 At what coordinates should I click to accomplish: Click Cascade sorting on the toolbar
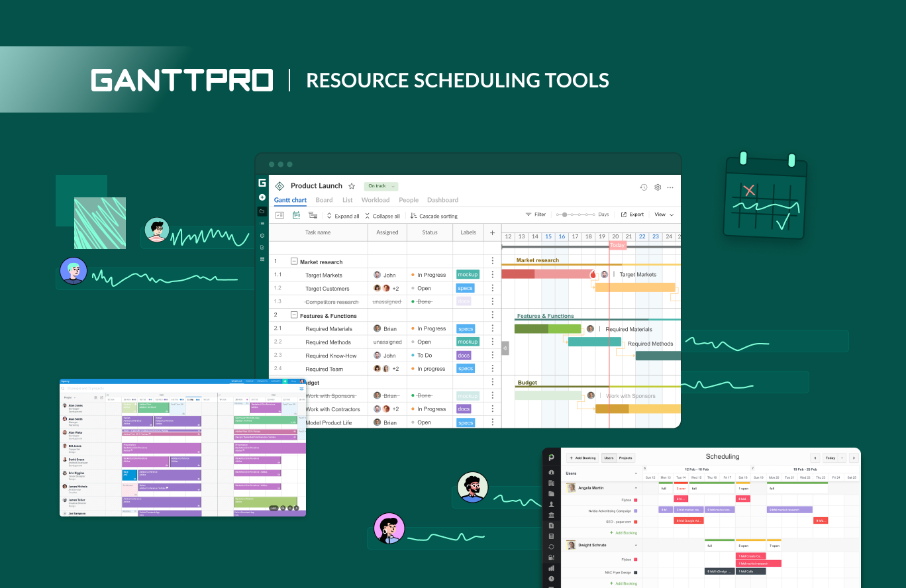(434, 216)
